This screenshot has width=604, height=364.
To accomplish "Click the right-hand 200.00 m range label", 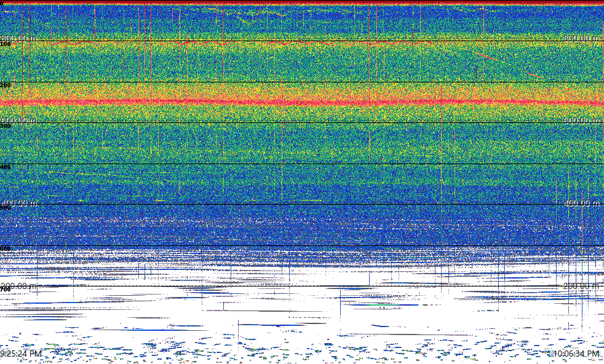I will click(581, 286).
